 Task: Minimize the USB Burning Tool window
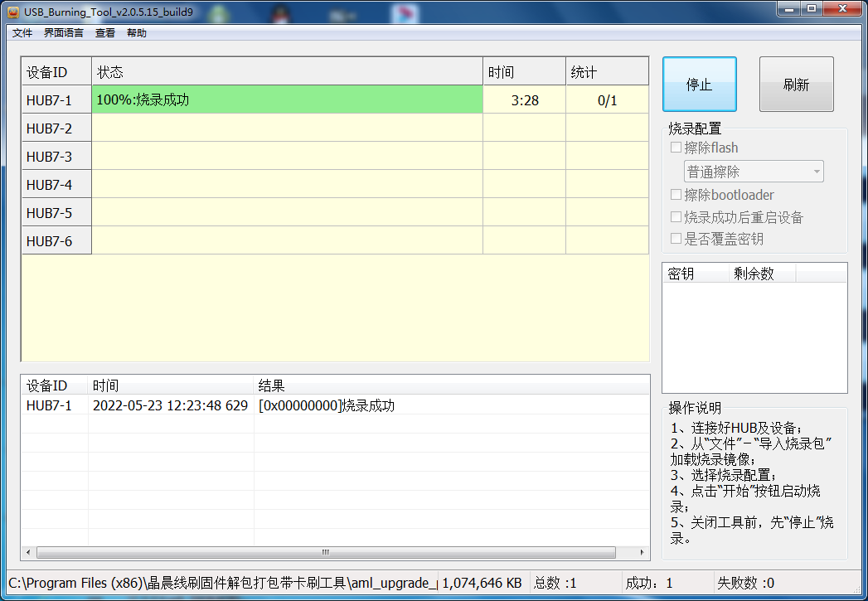789,9
